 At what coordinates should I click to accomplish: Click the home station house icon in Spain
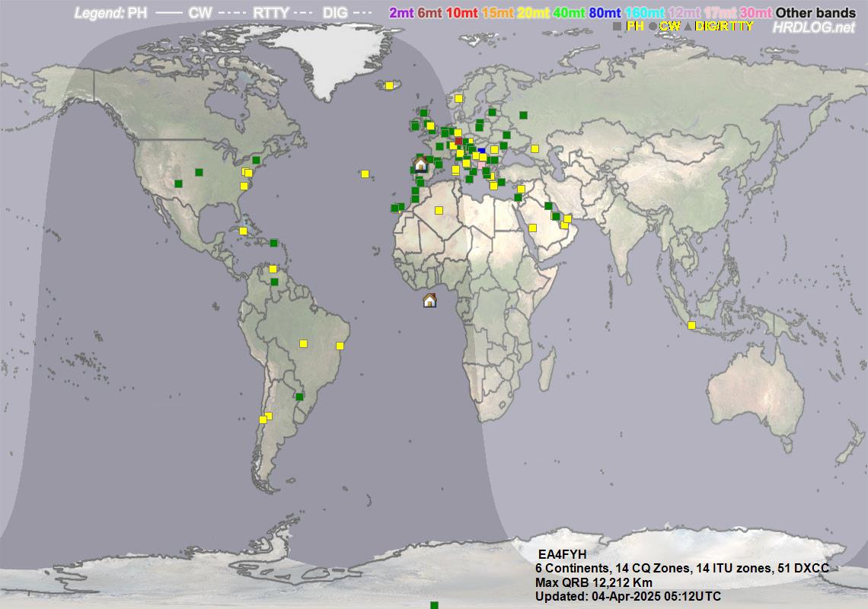coord(420,164)
